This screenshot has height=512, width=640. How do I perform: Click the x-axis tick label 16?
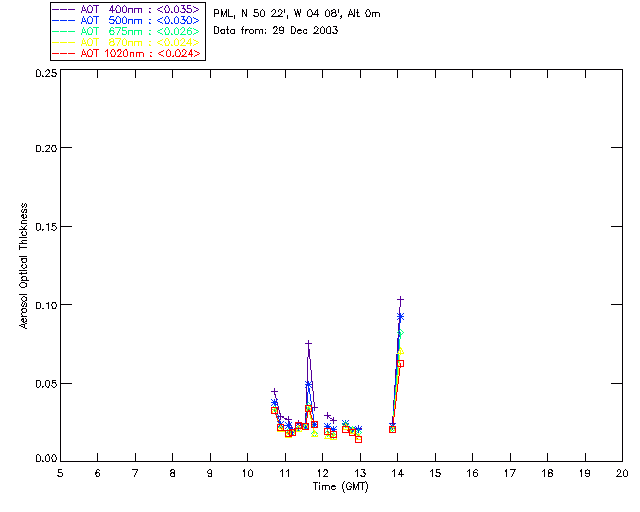[472, 473]
